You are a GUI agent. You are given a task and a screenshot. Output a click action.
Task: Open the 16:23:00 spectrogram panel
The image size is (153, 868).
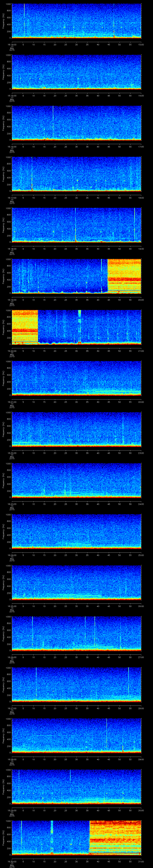tap(76, 480)
